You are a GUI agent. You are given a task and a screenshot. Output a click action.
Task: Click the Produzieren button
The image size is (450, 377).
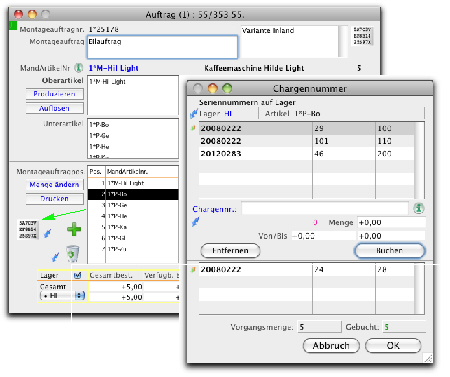tap(55, 94)
